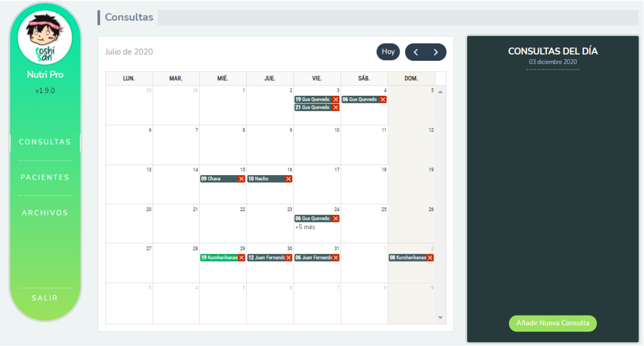644x346 pixels.
Task: Select Consultas in the sidebar
Action: pyautogui.click(x=45, y=142)
